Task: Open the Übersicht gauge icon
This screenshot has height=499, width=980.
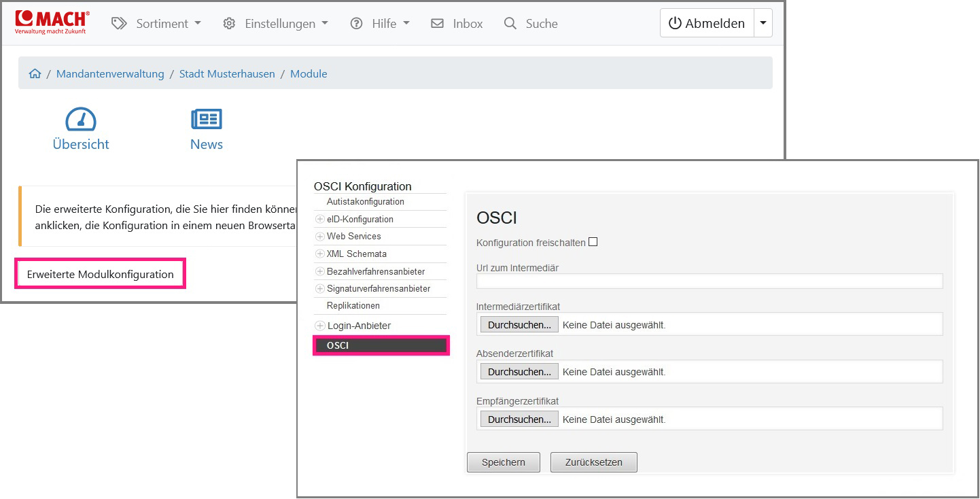Action: (81, 120)
